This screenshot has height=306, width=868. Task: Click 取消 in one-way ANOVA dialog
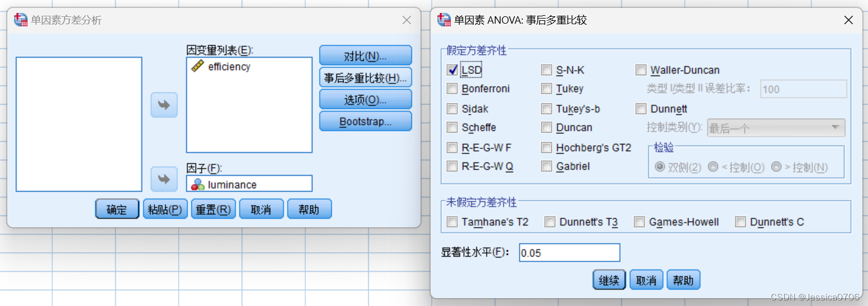(x=261, y=209)
